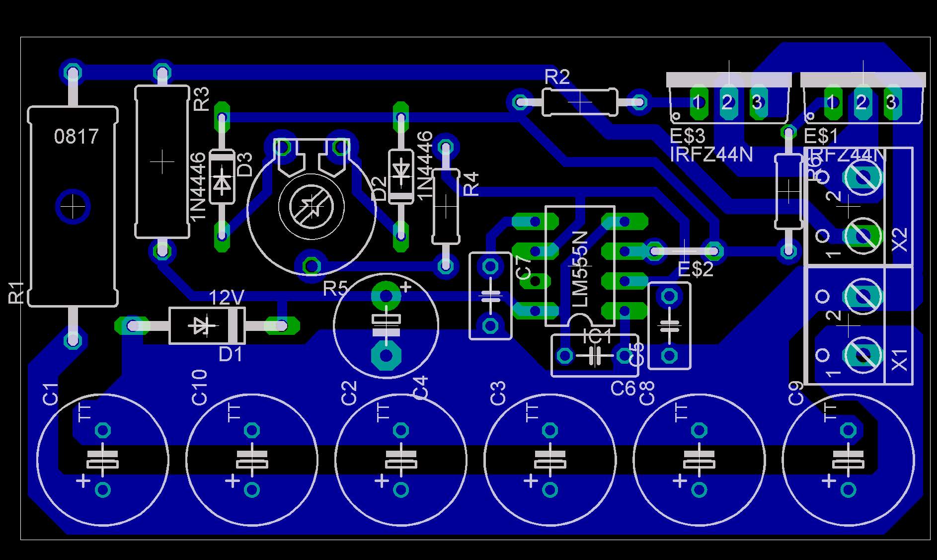Image resolution: width=937 pixels, height=560 pixels.
Task: Click the capacitor symbol inside the C2 outline
Action: [x=401, y=460]
